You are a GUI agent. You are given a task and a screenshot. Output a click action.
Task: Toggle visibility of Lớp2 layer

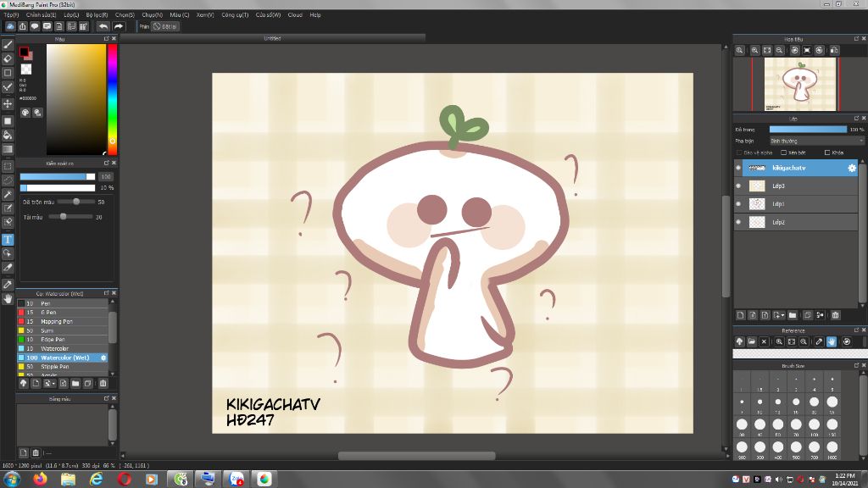tap(738, 223)
